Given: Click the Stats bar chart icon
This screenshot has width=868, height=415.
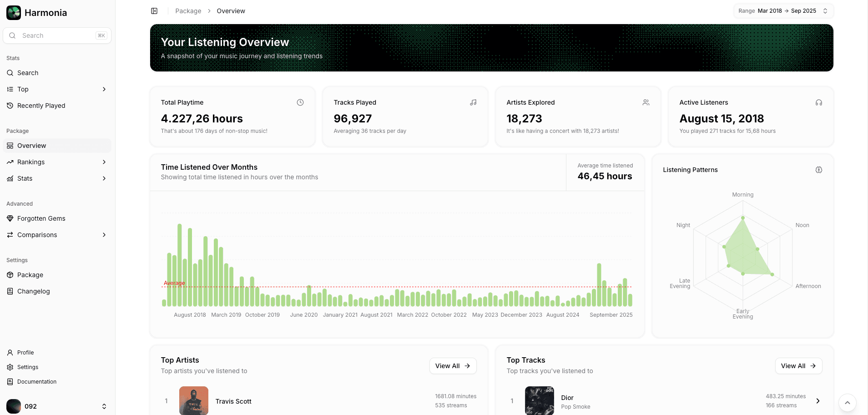Looking at the screenshot, I should coord(10,178).
